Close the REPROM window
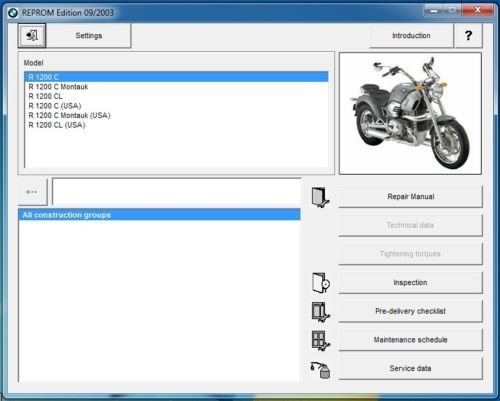The image size is (500, 401). pyautogui.click(x=478, y=10)
